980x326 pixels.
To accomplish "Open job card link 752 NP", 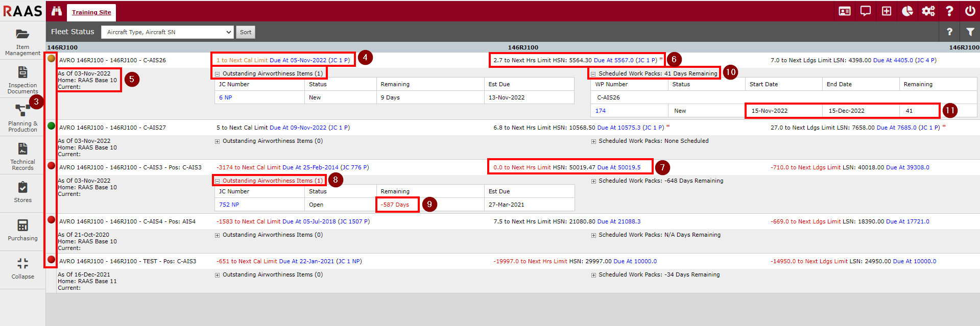I will coord(229,205).
